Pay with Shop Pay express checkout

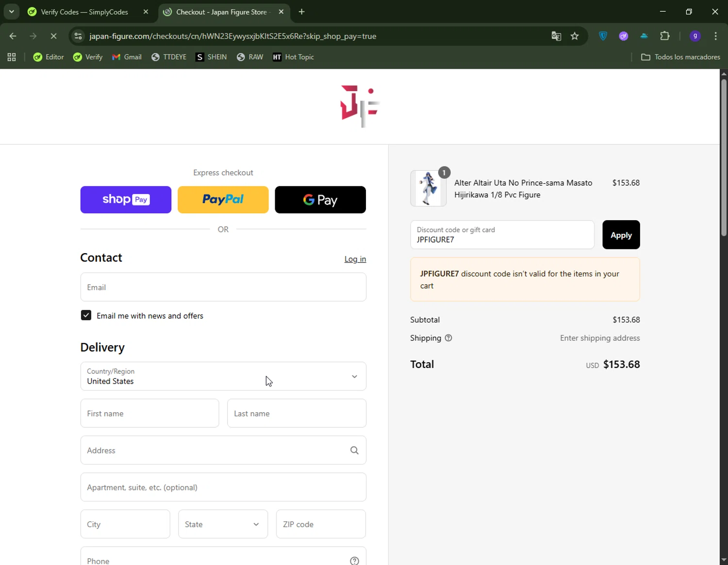click(126, 200)
